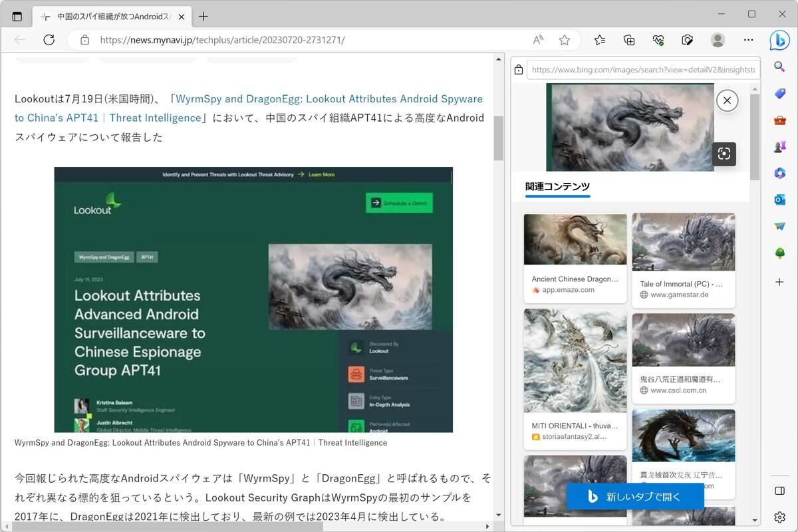Open the user profile menu

tap(718, 40)
